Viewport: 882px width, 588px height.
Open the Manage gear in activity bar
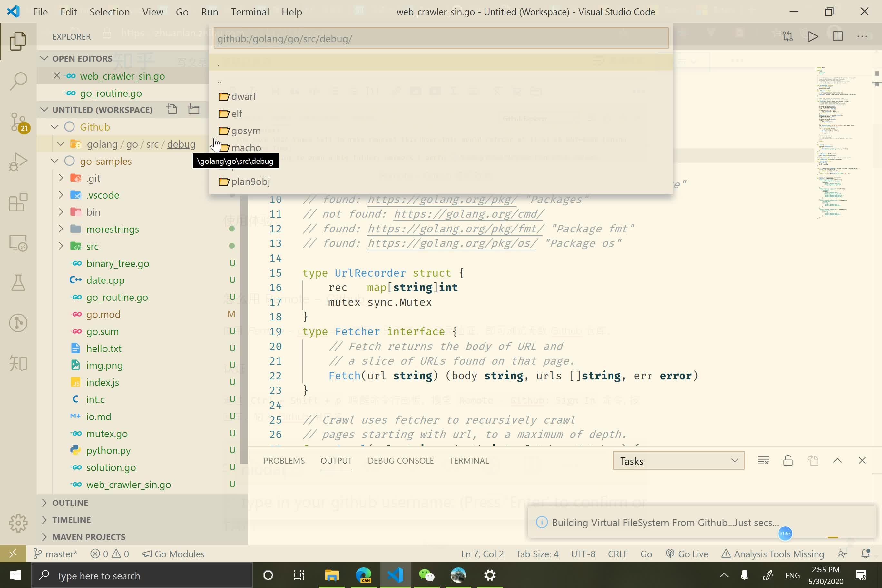point(18,523)
